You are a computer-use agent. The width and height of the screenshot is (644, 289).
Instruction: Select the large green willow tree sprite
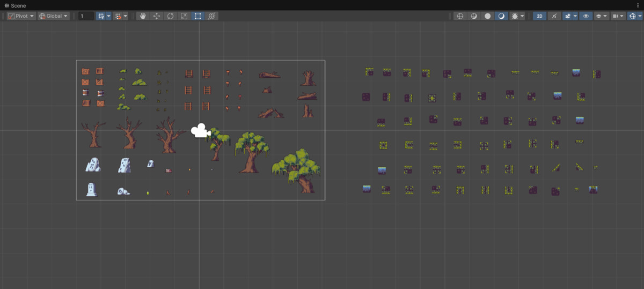coord(297,171)
